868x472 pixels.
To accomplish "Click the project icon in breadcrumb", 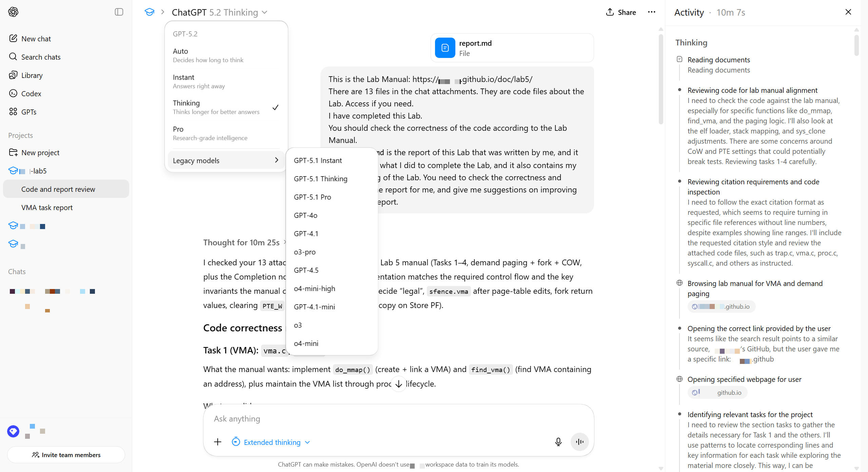I will (150, 12).
